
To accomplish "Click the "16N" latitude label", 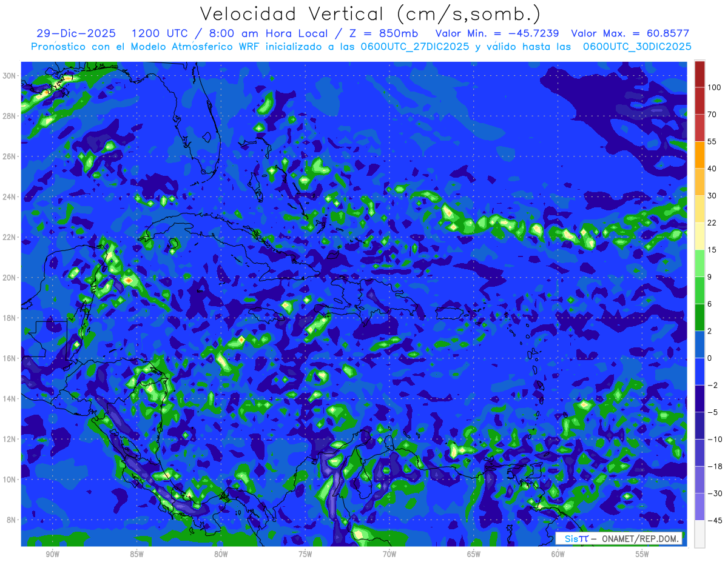I will [x=10, y=358].
